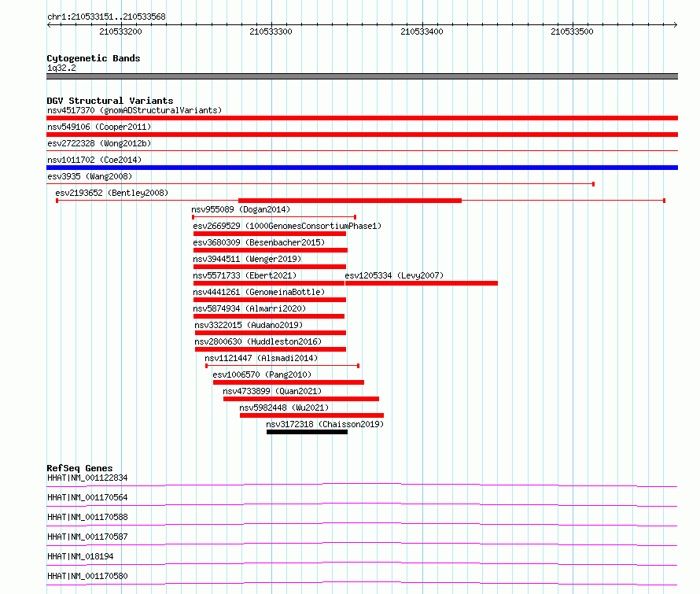Image resolution: width=700 pixels, height=594 pixels.
Task: Click nsv5874934 (Almarri2020) label
Action: (249, 308)
